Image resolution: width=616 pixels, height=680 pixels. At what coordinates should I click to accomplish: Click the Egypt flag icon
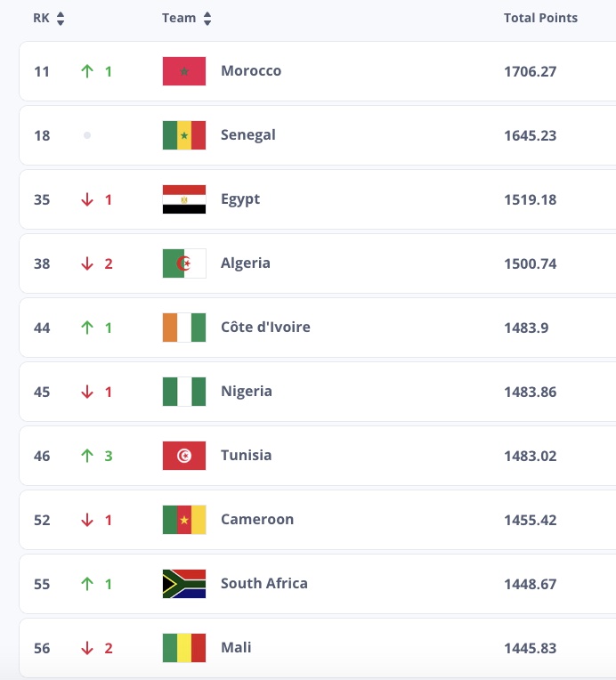[184, 199]
